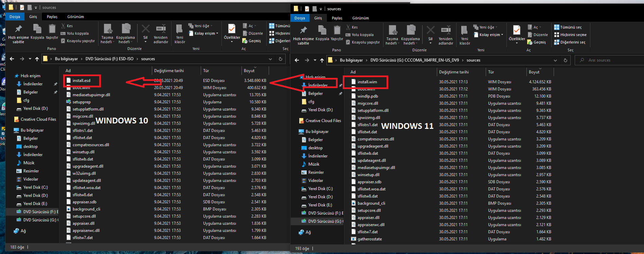Refresh the F: drive sources folder
Viewport: 644px width, 254px height.
(x=281, y=59)
